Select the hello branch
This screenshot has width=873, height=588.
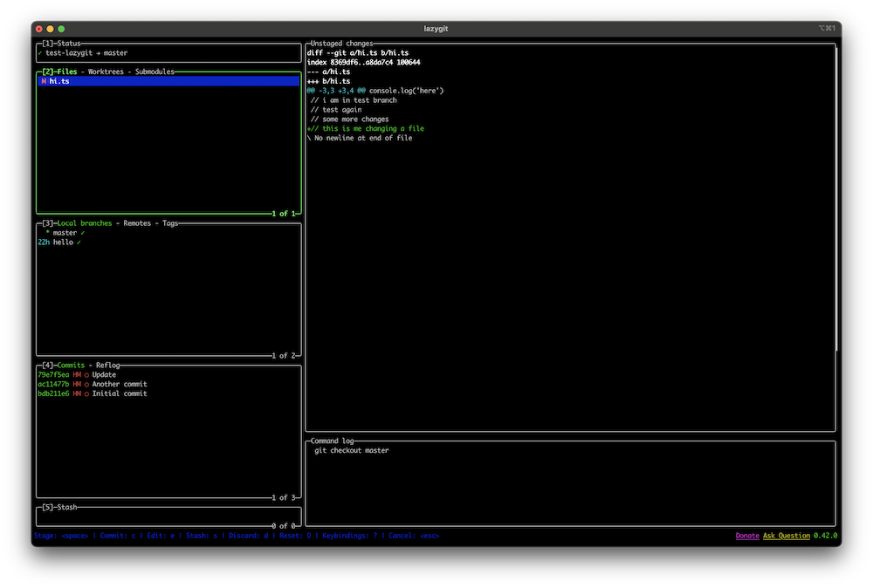[63, 243]
